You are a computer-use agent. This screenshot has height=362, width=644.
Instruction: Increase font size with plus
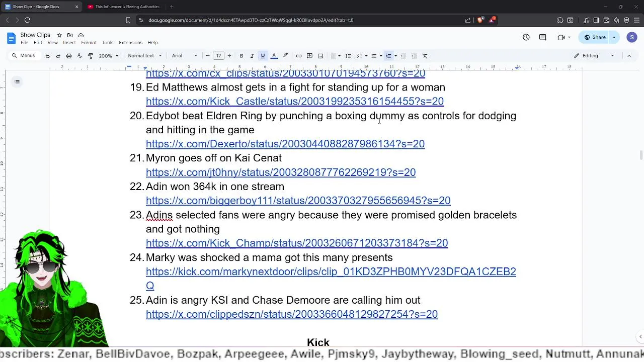click(x=229, y=56)
